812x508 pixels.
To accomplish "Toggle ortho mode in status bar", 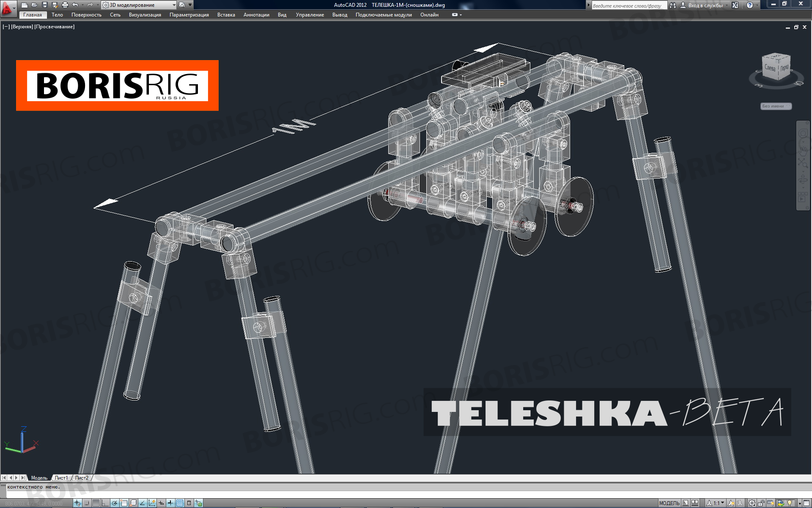I will pos(105,503).
